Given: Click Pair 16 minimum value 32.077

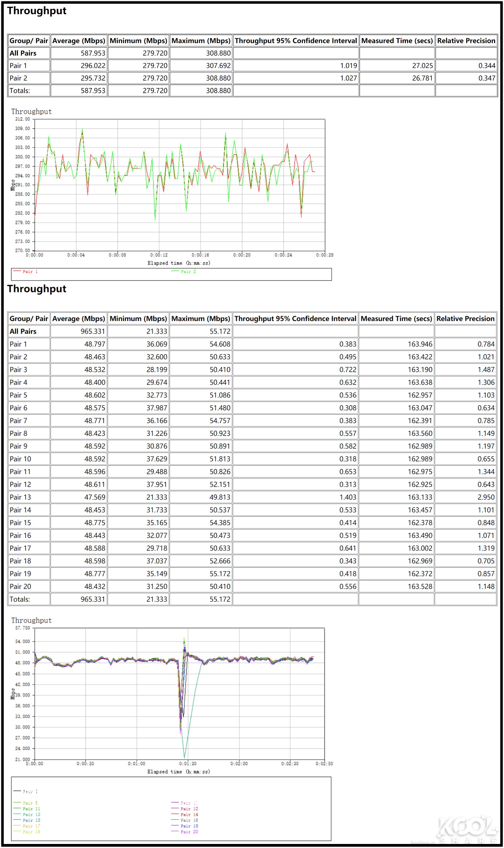Looking at the screenshot, I should pyautogui.click(x=156, y=535).
